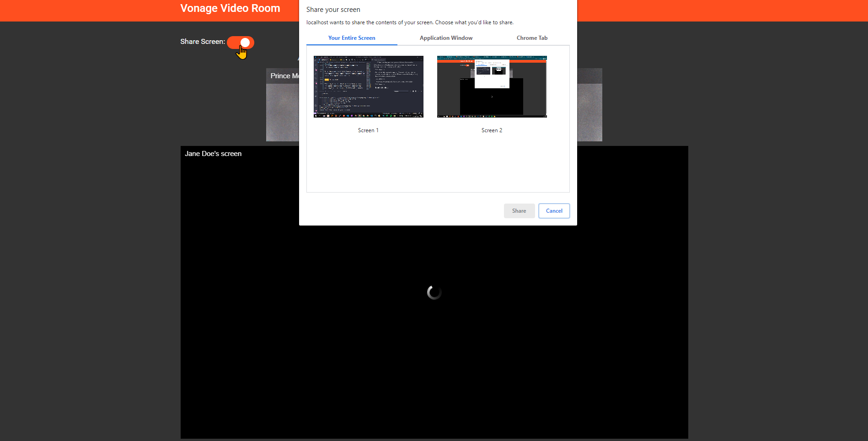Click Prince M's participant video tile
The image size is (868, 441).
click(x=283, y=105)
